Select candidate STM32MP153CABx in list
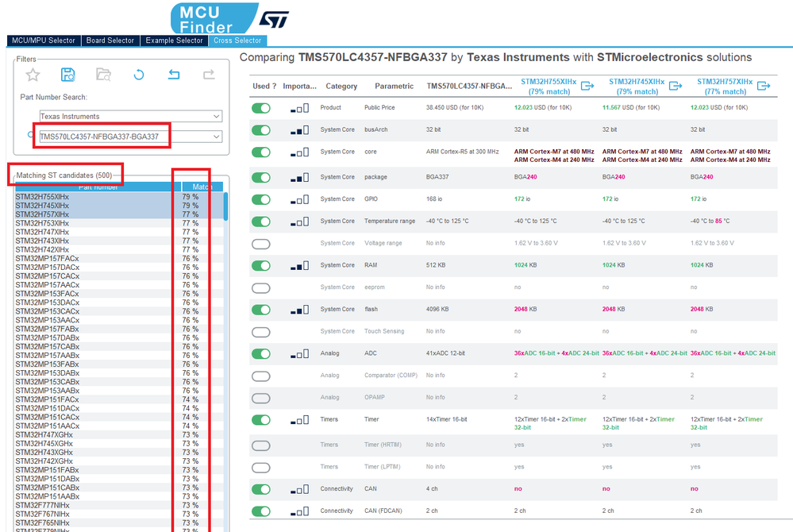The width and height of the screenshot is (793, 532). click(119, 382)
